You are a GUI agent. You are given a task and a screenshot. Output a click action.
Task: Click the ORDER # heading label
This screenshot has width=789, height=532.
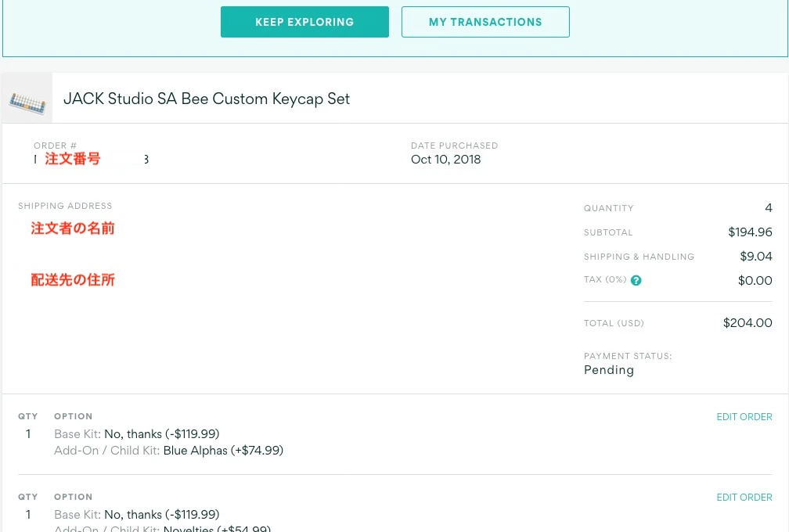click(55, 146)
